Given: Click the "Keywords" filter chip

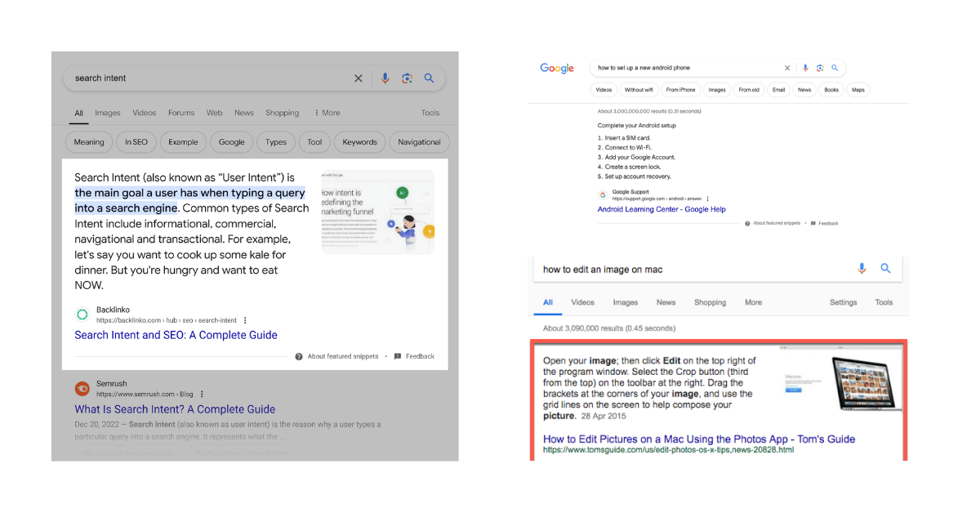Looking at the screenshot, I should 360,142.
